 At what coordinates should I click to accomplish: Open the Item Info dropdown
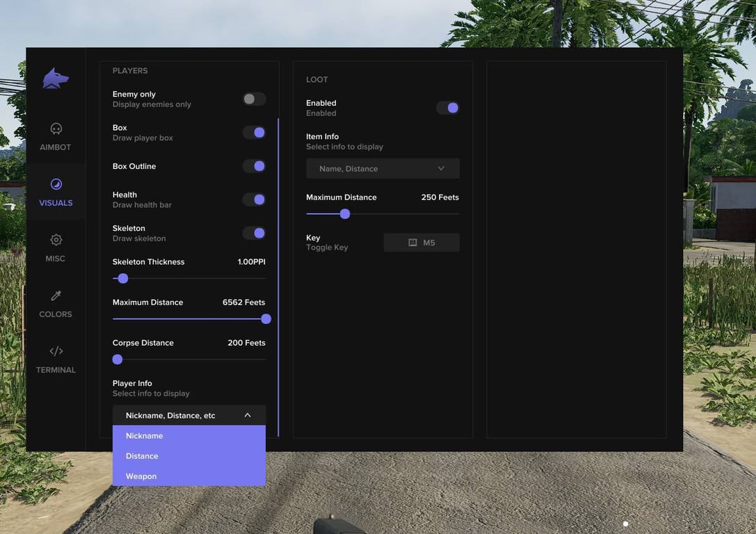point(383,169)
